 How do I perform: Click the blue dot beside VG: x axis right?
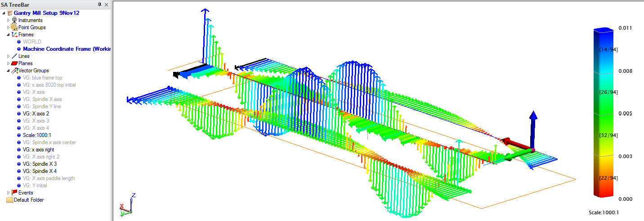(19, 150)
